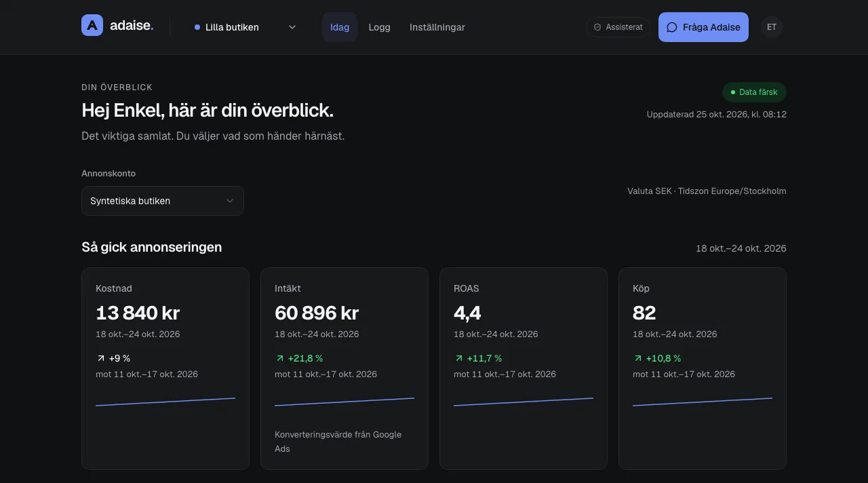Click the trend arrow beside +10,8 %

point(638,358)
